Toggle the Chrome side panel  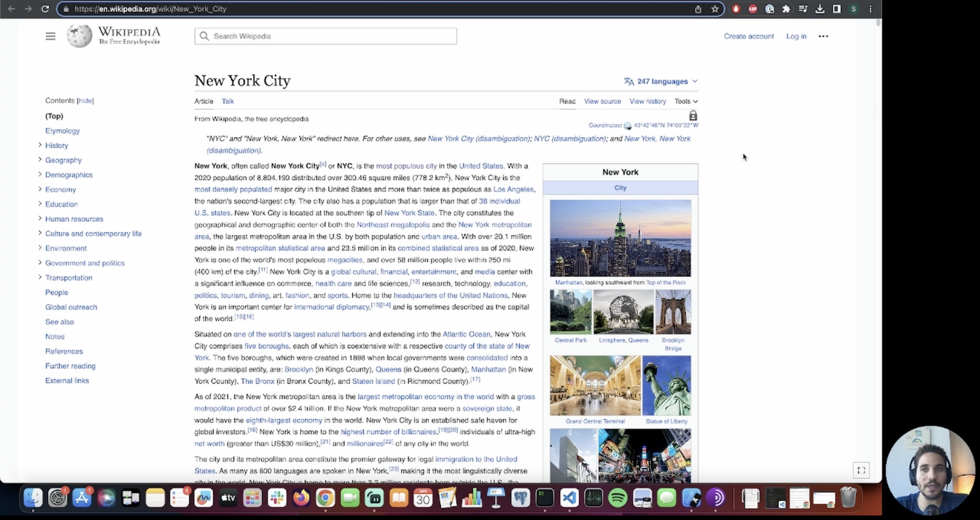[836, 9]
